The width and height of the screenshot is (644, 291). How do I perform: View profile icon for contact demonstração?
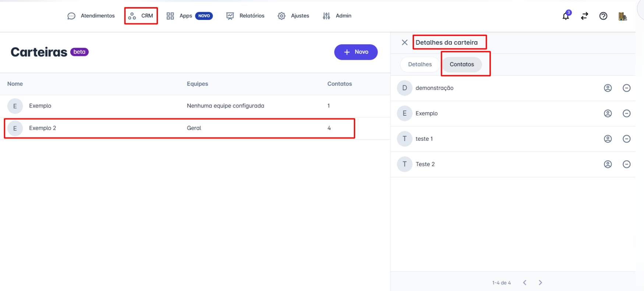click(x=608, y=88)
